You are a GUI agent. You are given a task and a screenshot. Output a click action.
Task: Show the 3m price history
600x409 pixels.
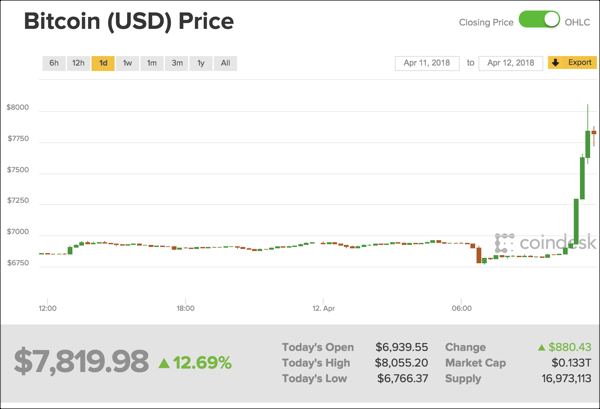click(x=176, y=63)
